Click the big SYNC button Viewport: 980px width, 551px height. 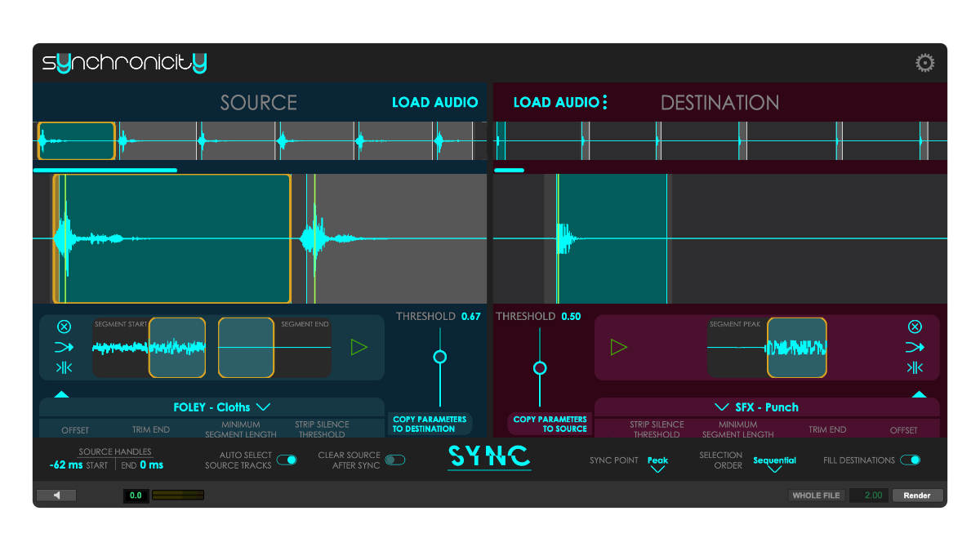(489, 456)
